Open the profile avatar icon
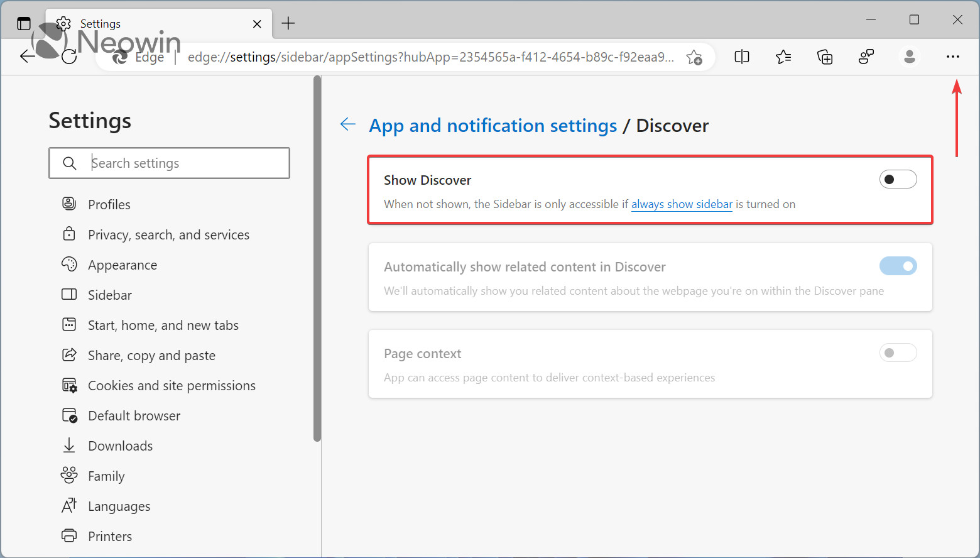The height and width of the screenshot is (558, 980). [909, 57]
